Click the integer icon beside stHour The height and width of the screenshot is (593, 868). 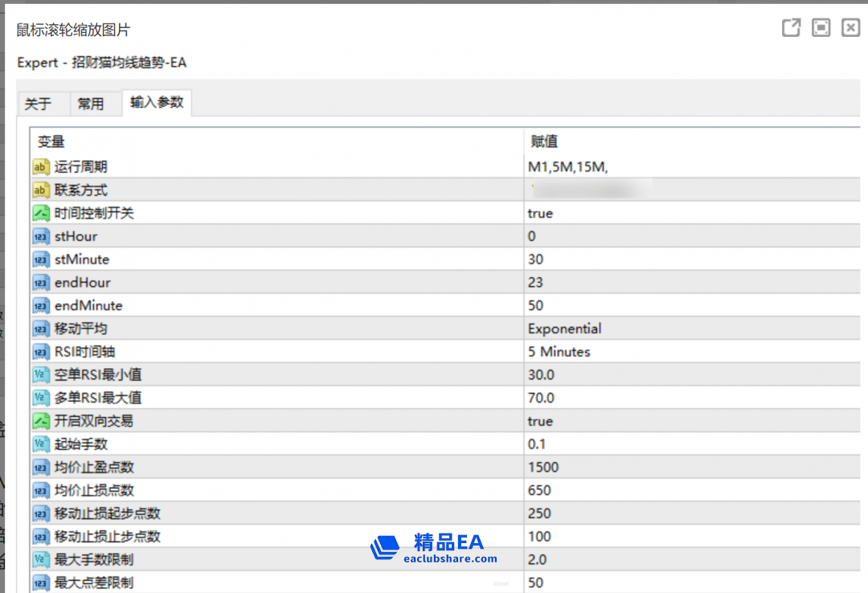tap(41, 237)
